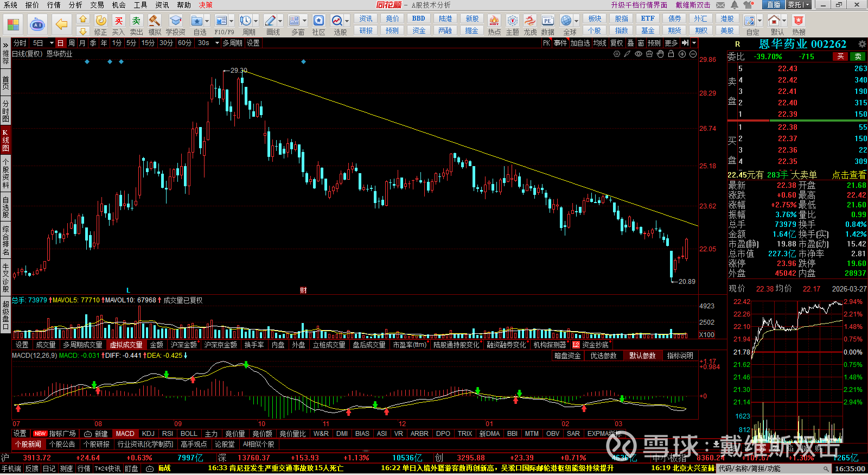Open the 龙虎 dragon-tiger list icon

pyautogui.click(x=530, y=21)
